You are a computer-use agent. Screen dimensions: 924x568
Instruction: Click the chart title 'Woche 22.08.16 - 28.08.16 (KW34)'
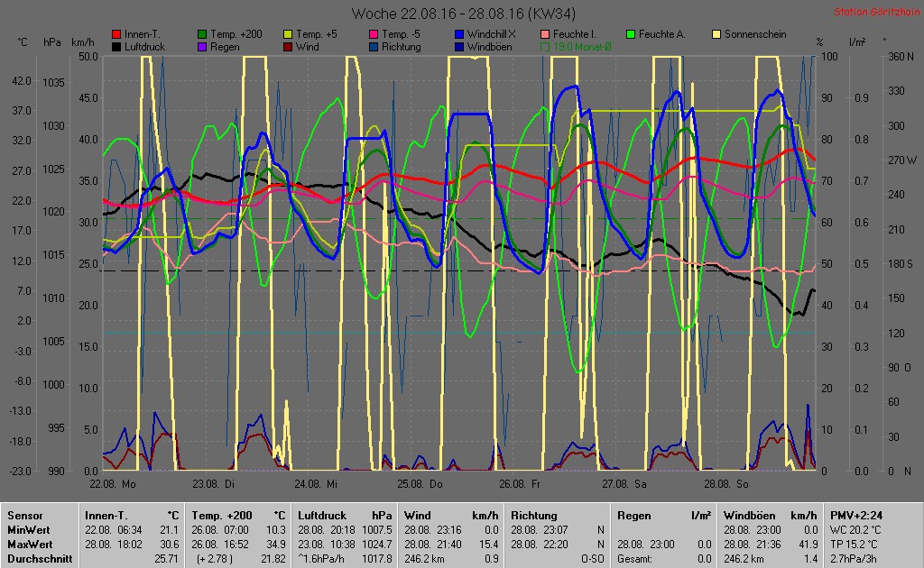(x=463, y=14)
